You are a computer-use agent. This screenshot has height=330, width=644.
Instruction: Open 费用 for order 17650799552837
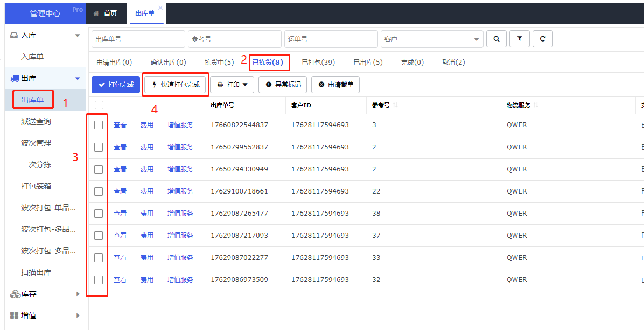(147, 147)
